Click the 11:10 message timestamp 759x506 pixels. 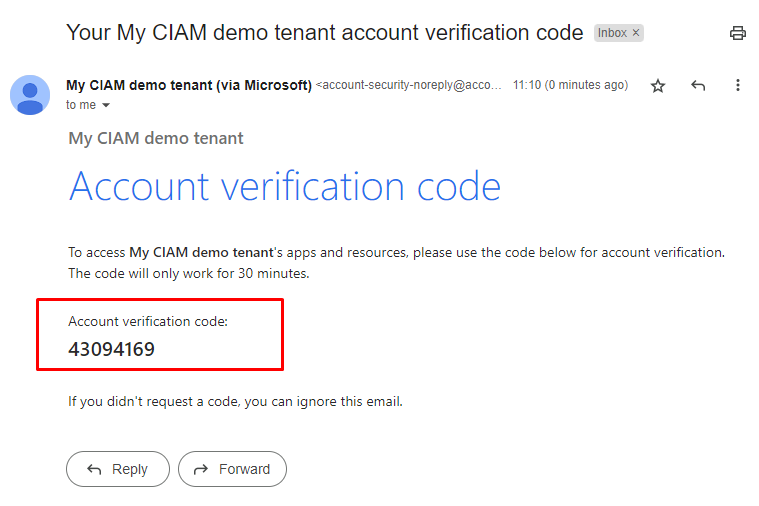tap(570, 86)
